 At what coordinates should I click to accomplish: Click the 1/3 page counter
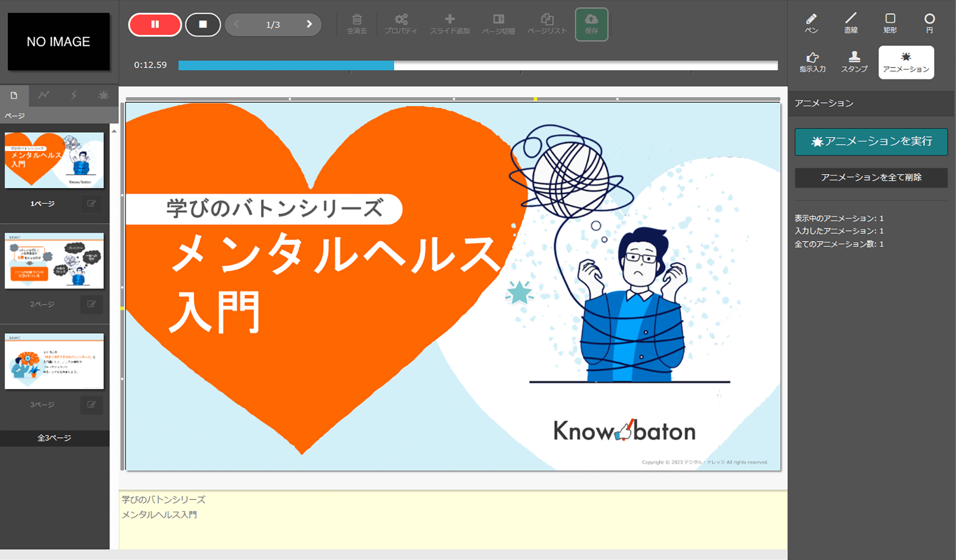pos(273,25)
